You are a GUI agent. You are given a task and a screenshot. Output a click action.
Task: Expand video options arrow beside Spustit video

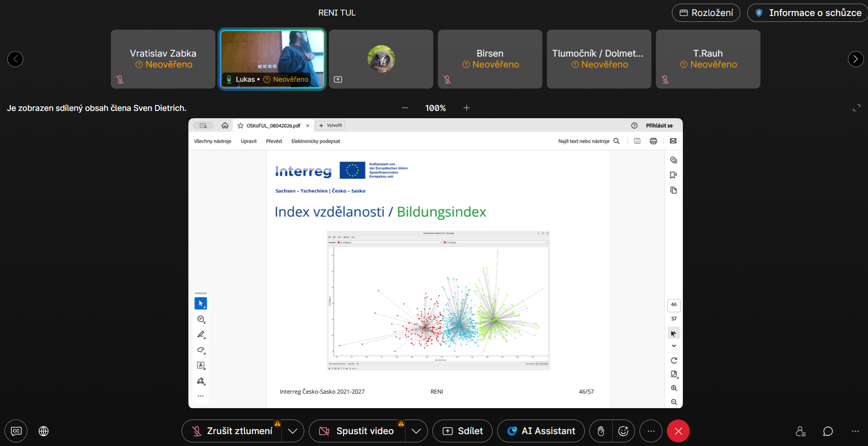click(416, 431)
